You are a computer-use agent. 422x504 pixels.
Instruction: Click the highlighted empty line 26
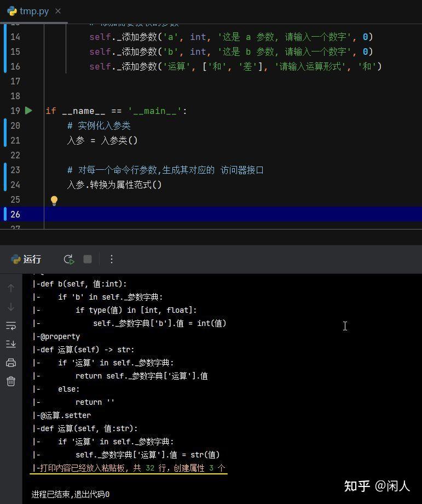[233, 214]
